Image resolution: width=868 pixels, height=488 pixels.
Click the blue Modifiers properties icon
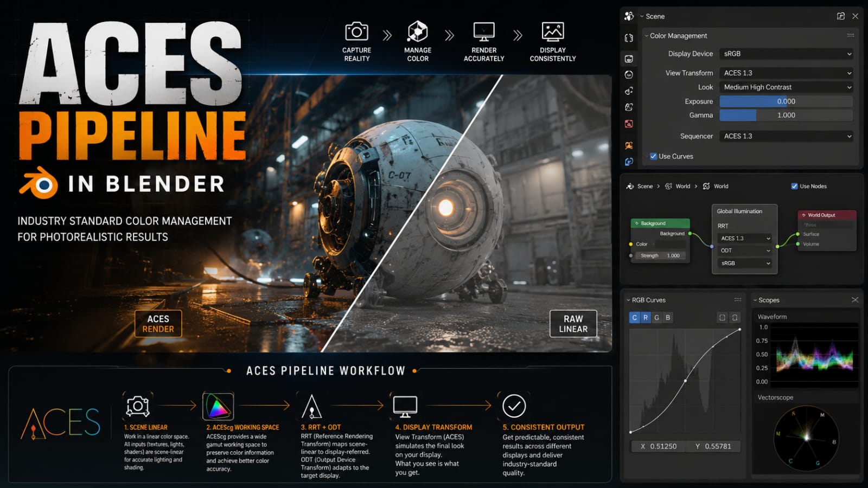pos(629,162)
